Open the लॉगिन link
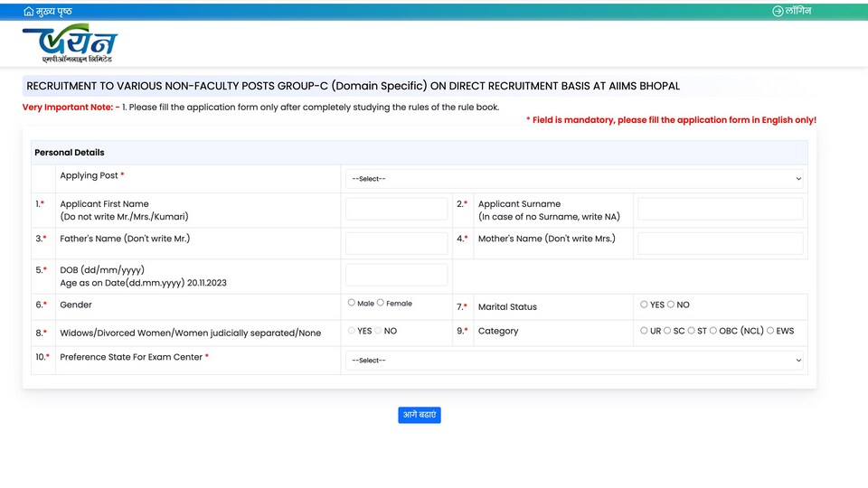Image resolution: width=868 pixels, height=488 pixels. click(797, 11)
